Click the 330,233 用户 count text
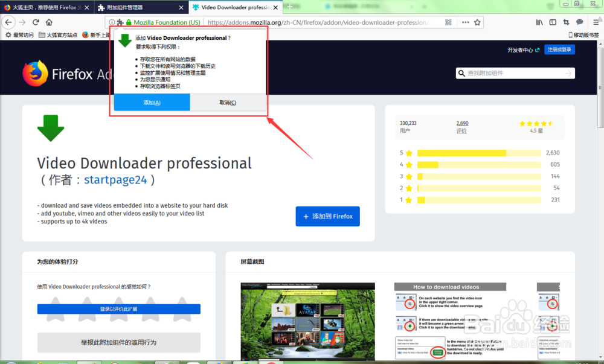The width and height of the screenshot is (604, 364). pyautogui.click(x=408, y=127)
